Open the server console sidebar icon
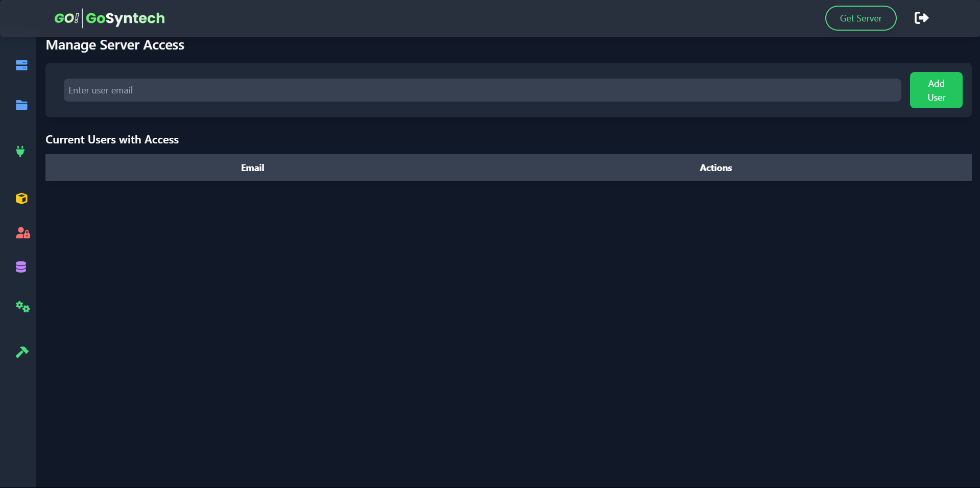Viewport: 980px width, 488px height. pyautogui.click(x=21, y=65)
